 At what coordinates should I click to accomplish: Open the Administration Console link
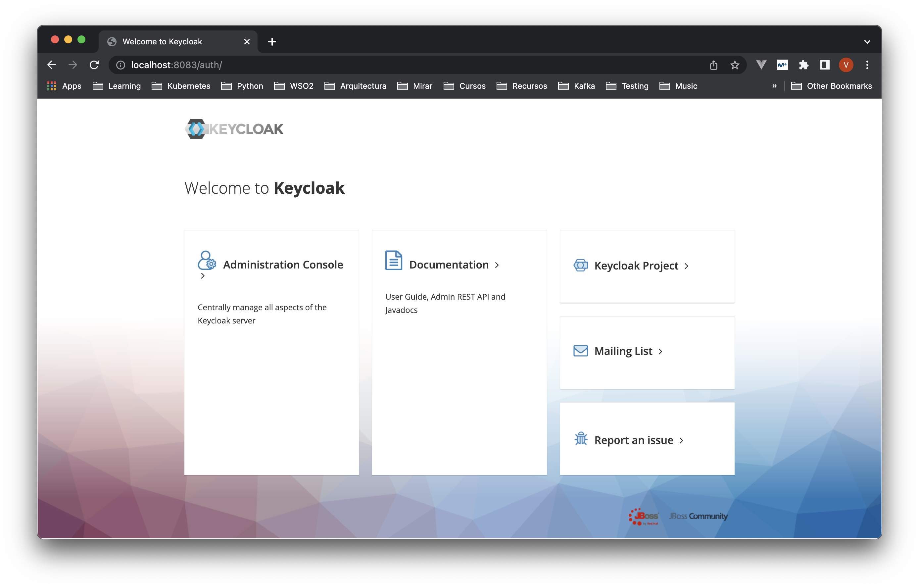[282, 265]
